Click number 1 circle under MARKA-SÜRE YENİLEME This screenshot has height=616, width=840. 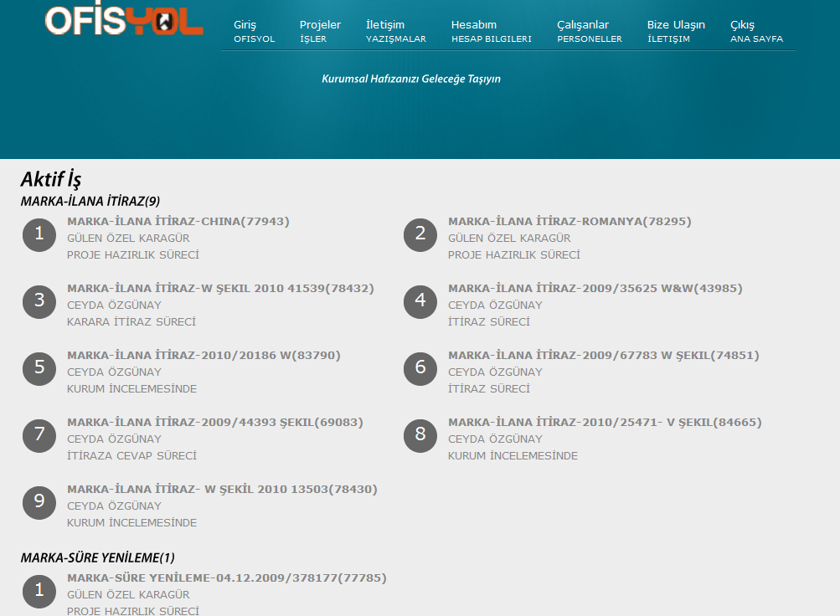(x=39, y=591)
